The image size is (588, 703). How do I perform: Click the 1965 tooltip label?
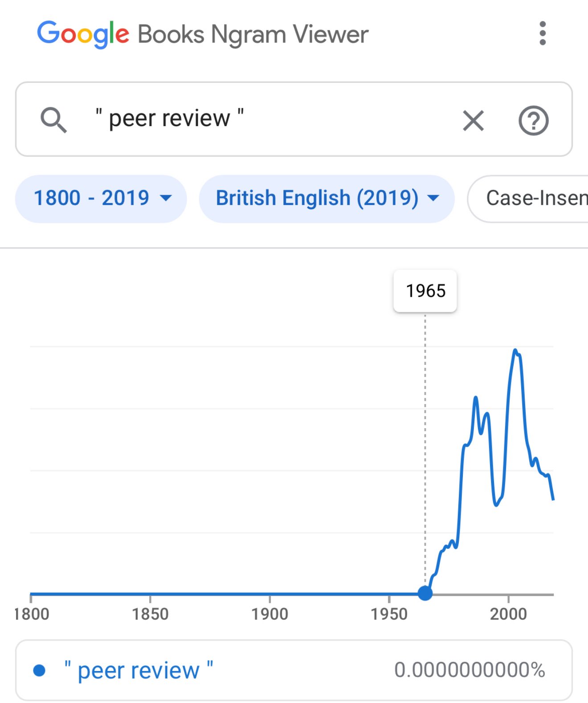(x=425, y=291)
